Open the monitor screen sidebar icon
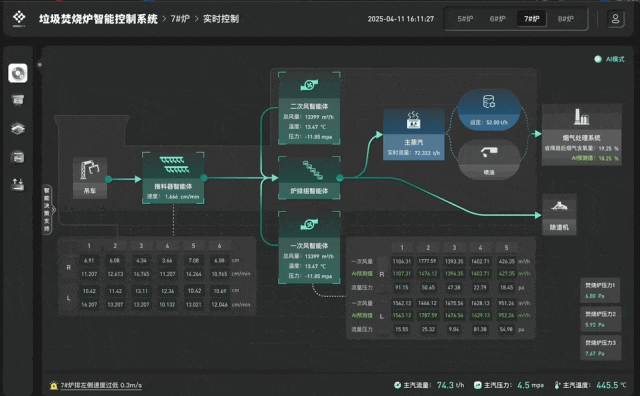The width and height of the screenshot is (640, 396). 18,100
